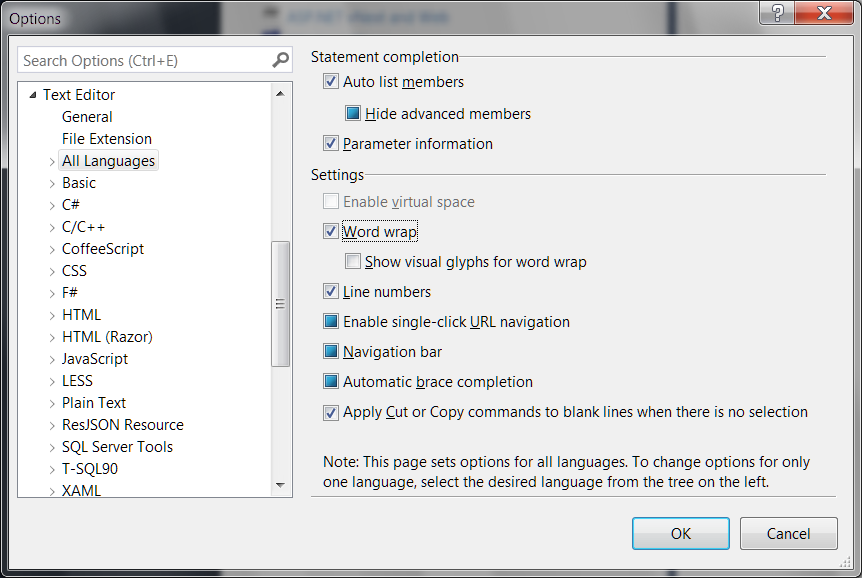Uncheck Auto list members
Screen dimensions: 862x578
(331, 82)
